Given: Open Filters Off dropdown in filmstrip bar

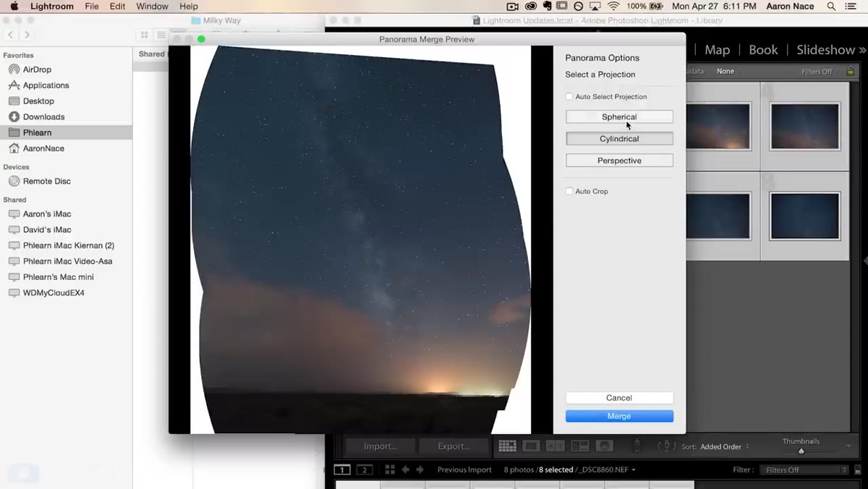Looking at the screenshot, I should 803,470.
